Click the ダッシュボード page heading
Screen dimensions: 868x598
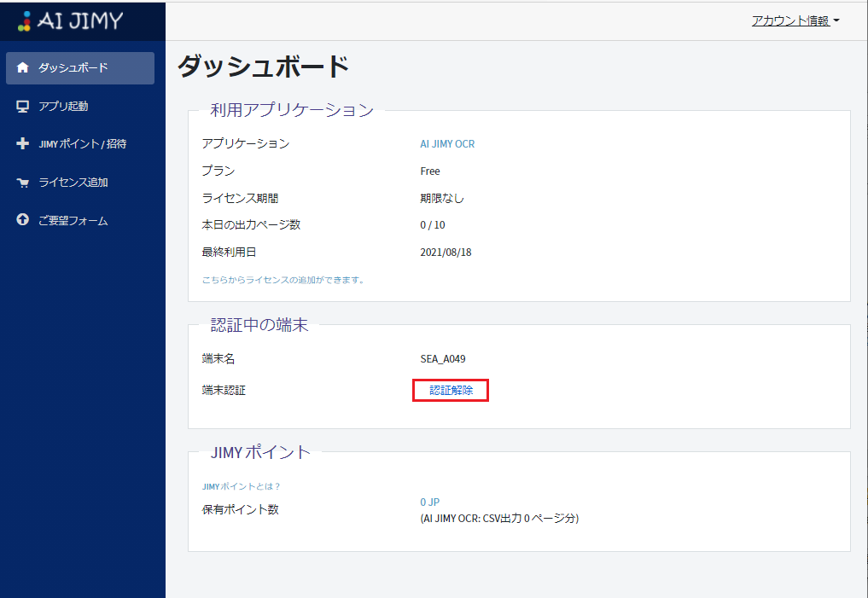tap(264, 67)
